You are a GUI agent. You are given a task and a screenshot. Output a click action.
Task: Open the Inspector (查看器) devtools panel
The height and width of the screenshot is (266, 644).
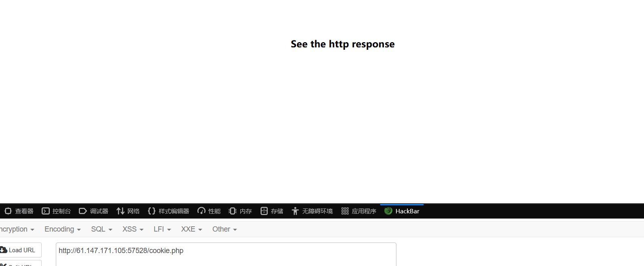[19, 211]
